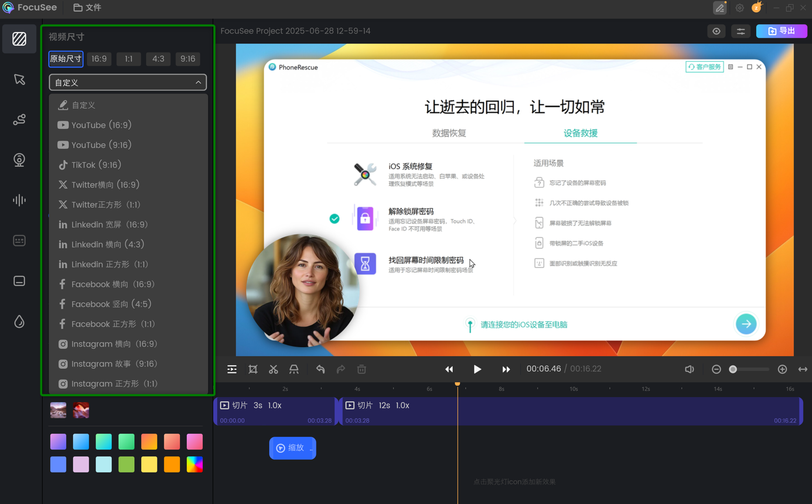This screenshot has height=504, width=812.
Task: Select the scissors split tool
Action: 273,369
